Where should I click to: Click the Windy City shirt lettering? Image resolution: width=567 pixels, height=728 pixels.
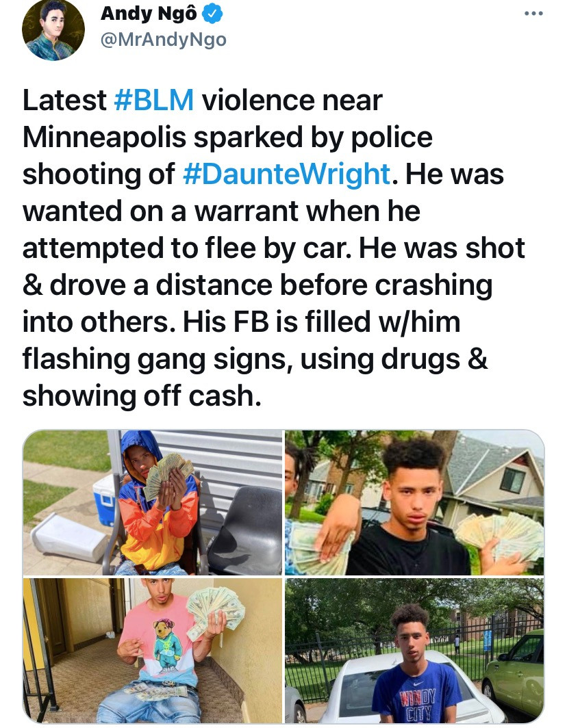(x=418, y=704)
